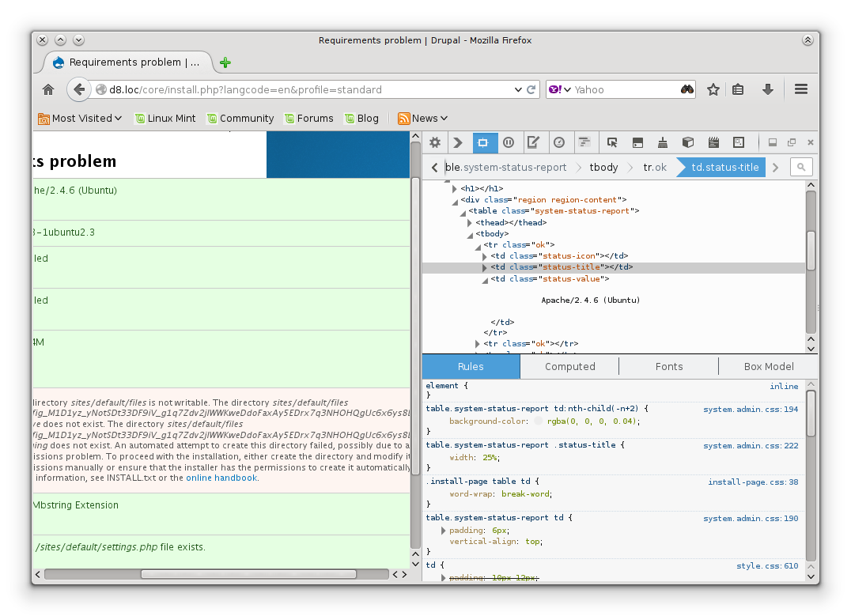Open the Community bookmark
851x616 pixels.
(x=240, y=119)
